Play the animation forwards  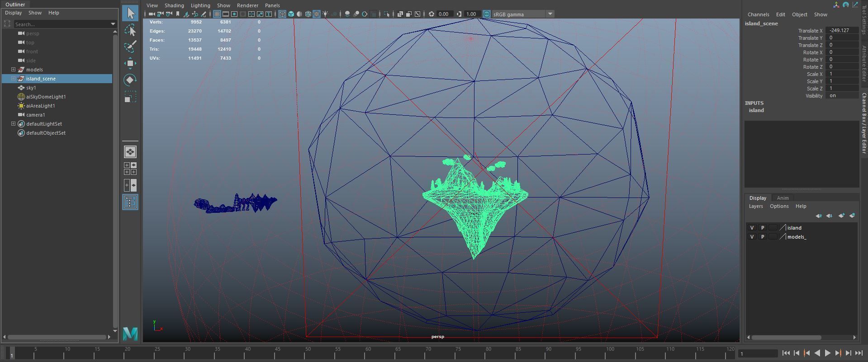click(x=827, y=353)
